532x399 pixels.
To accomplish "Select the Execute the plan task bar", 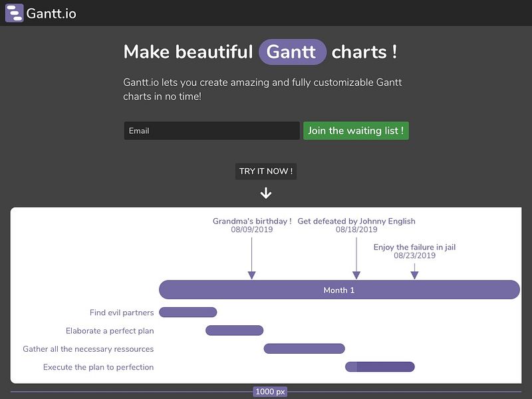I will (380, 367).
